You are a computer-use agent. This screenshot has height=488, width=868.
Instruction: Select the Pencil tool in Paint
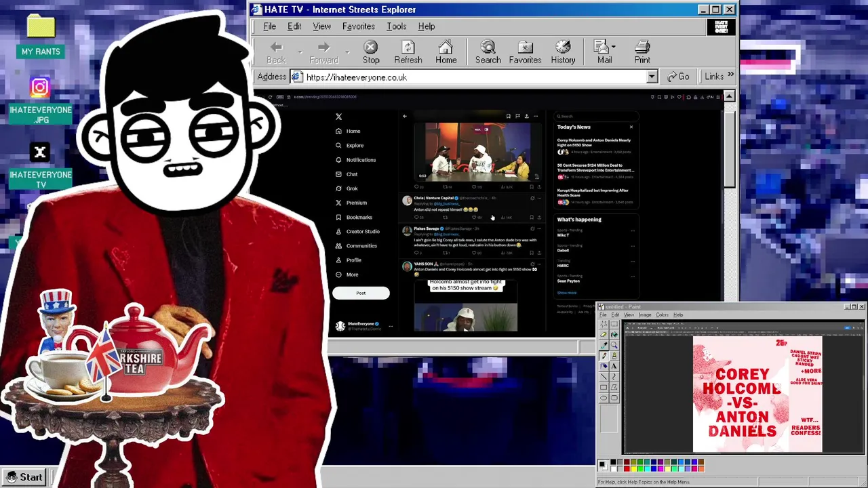[x=604, y=356]
